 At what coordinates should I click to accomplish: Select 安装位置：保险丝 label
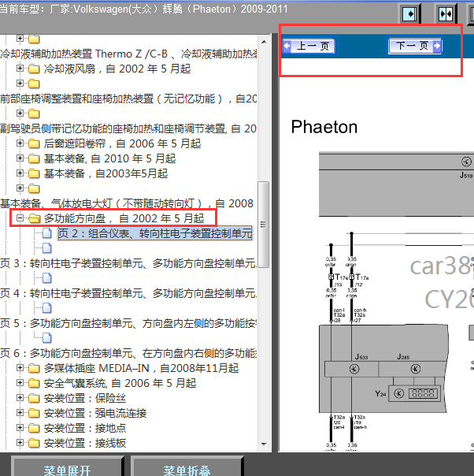[x=85, y=398]
